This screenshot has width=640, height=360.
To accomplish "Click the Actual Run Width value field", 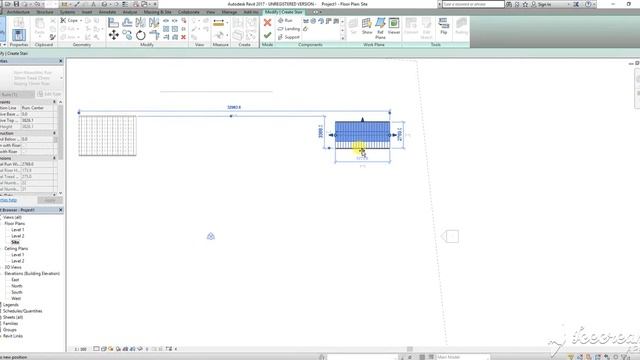I will point(37,164).
